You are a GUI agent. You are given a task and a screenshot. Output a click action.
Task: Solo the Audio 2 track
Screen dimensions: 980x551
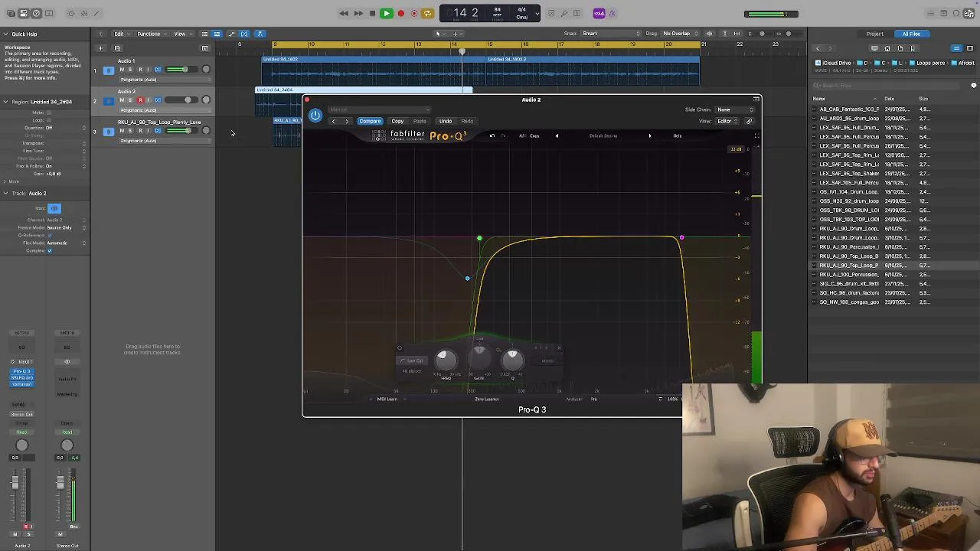(130, 100)
